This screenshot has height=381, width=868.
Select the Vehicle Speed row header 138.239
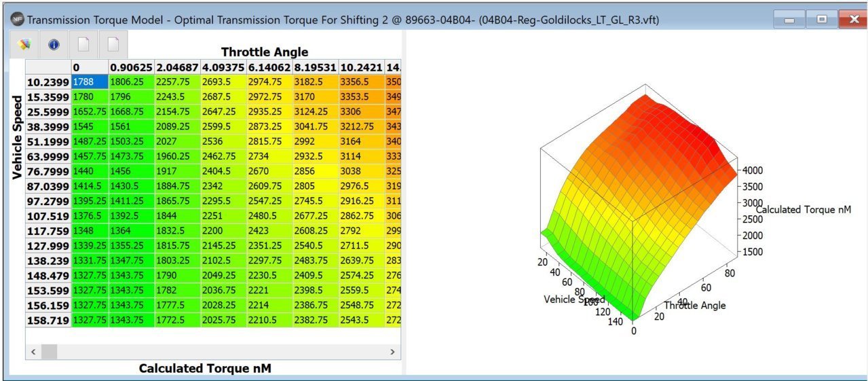click(x=48, y=260)
